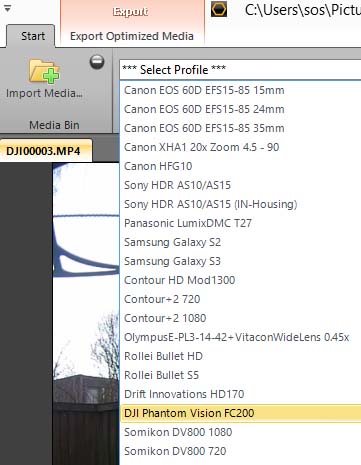The width and height of the screenshot is (361, 465).
Task: Select Drift Innovations HD170 profile
Action: point(240,394)
